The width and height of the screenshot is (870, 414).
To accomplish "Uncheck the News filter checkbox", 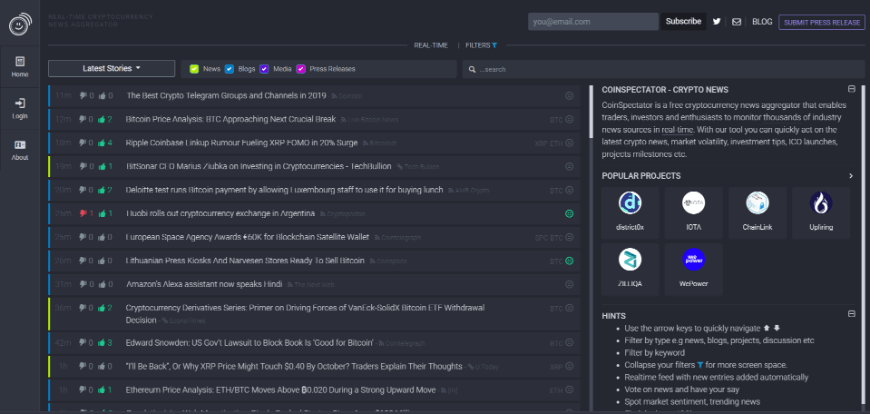I will point(195,69).
